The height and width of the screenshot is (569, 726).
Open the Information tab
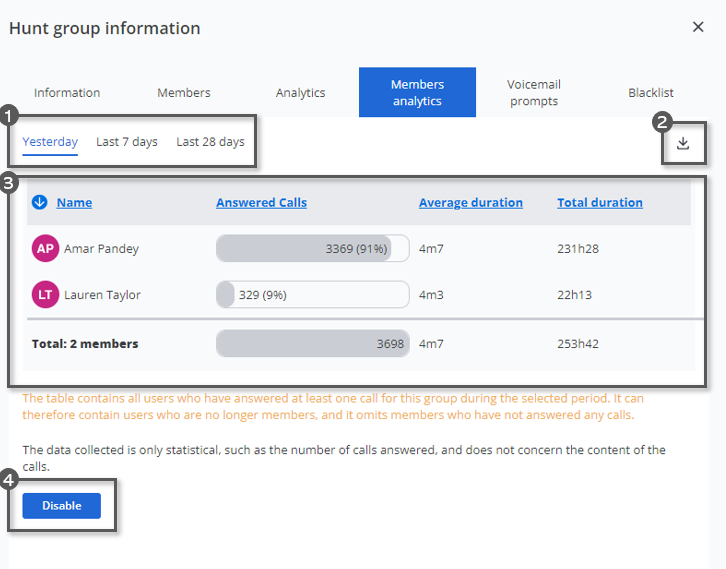click(x=67, y=93)
